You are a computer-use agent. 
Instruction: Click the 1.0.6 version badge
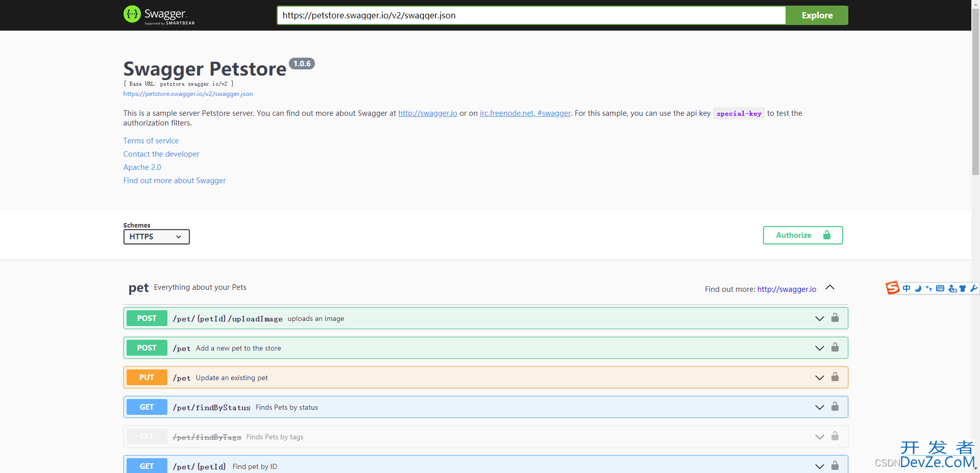click(x=302, y=64)
